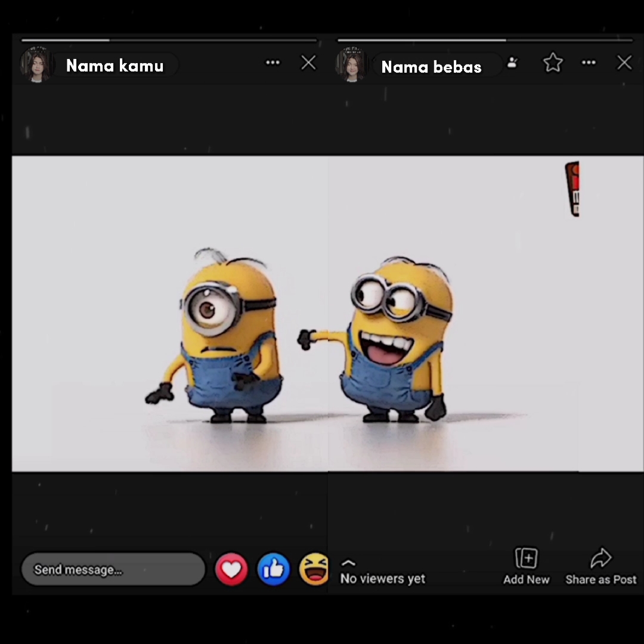Tap the one-eyed minion in the story image

(x=216, y=336)
